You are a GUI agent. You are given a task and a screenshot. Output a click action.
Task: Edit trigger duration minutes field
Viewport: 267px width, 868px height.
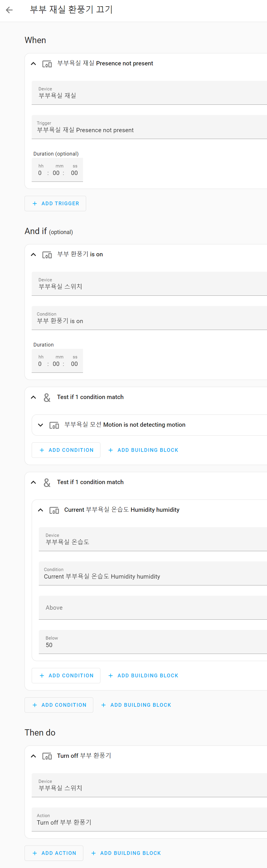pos(56,173)
